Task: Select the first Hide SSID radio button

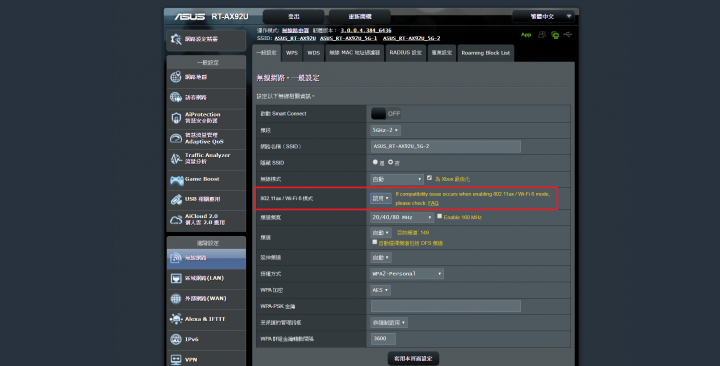Action: click(x=375, y=162)
